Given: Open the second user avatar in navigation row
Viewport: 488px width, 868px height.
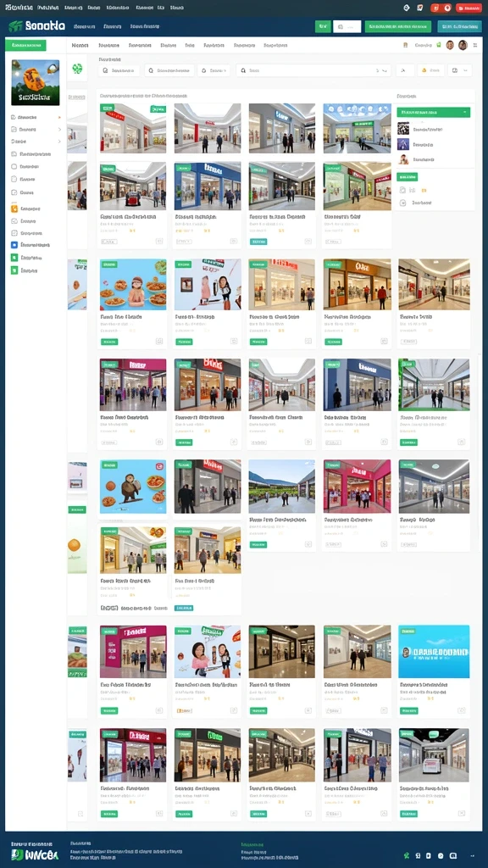Looking at the screenshot, I should pyautogui.click(x=463, y=46).
